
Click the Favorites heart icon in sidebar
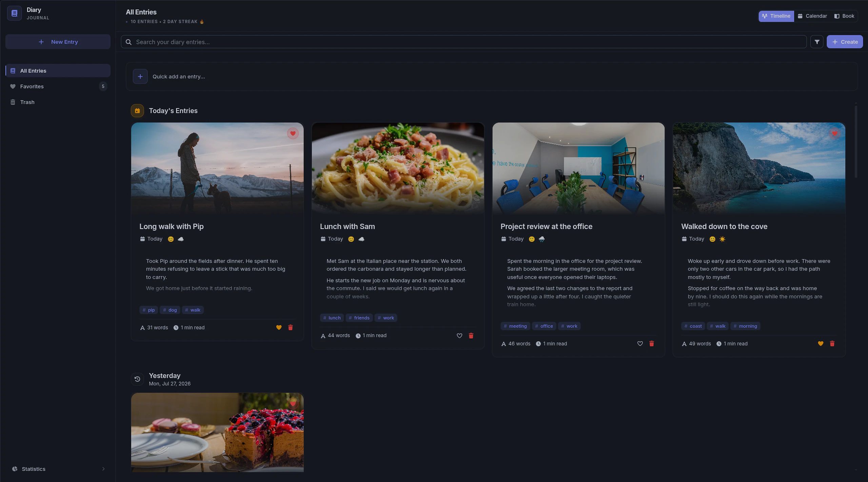click(13, 86)
